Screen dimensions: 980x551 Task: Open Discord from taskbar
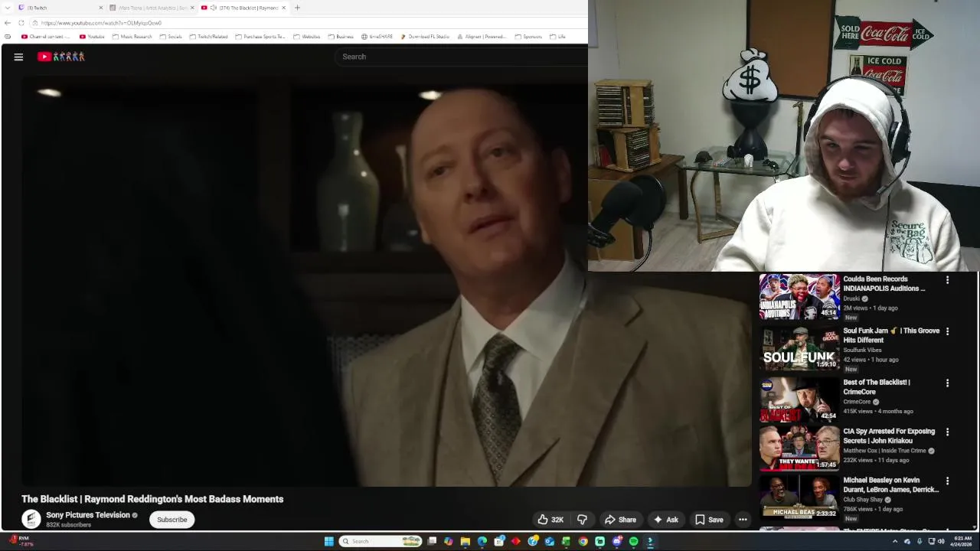(616, 542)
